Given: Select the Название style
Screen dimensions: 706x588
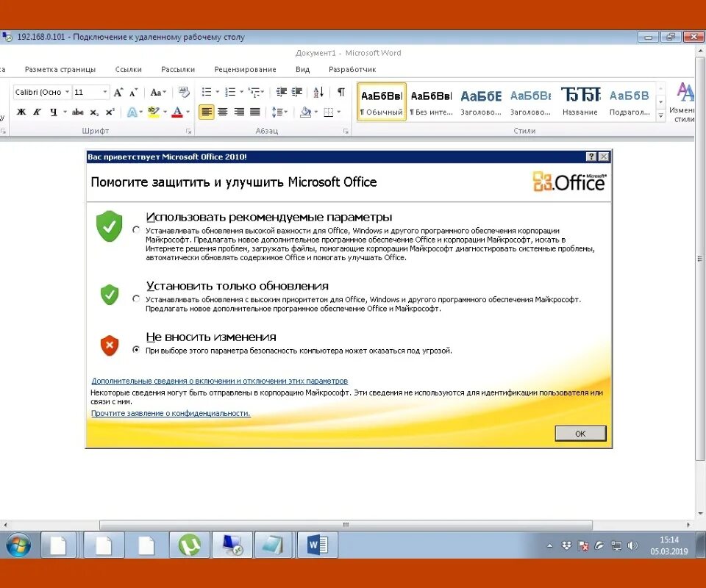Looking at the screenshot, I should tap(580, 101).
